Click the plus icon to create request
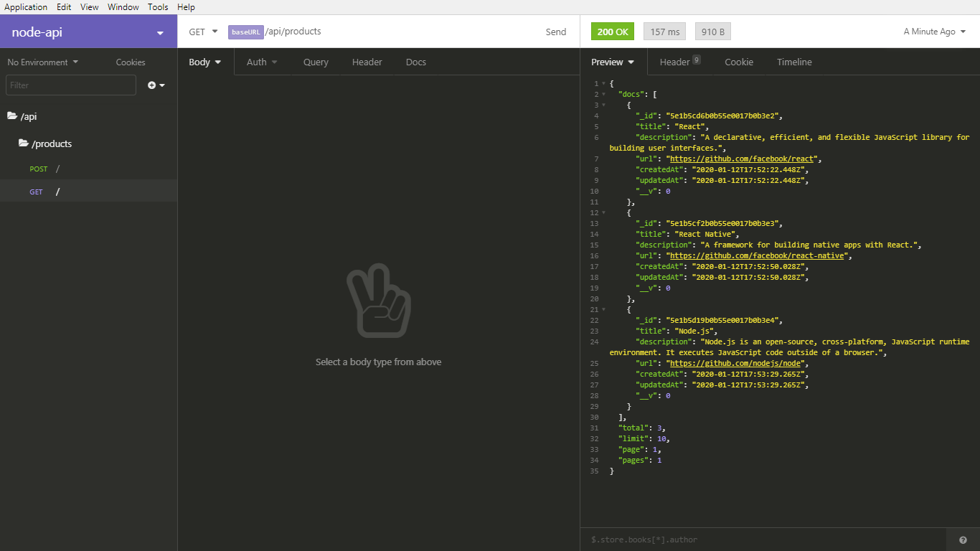 pyautogui.click(x=156, y=85)
